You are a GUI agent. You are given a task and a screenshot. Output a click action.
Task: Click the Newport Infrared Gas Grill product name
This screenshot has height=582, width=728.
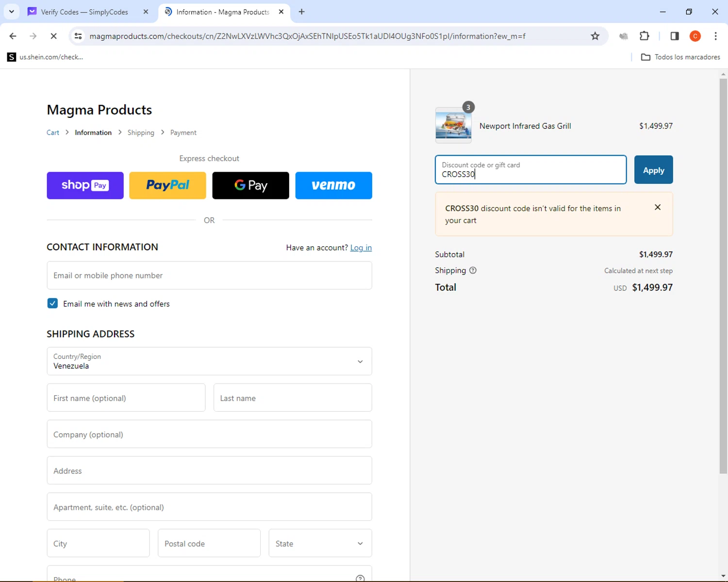point(525,126)
